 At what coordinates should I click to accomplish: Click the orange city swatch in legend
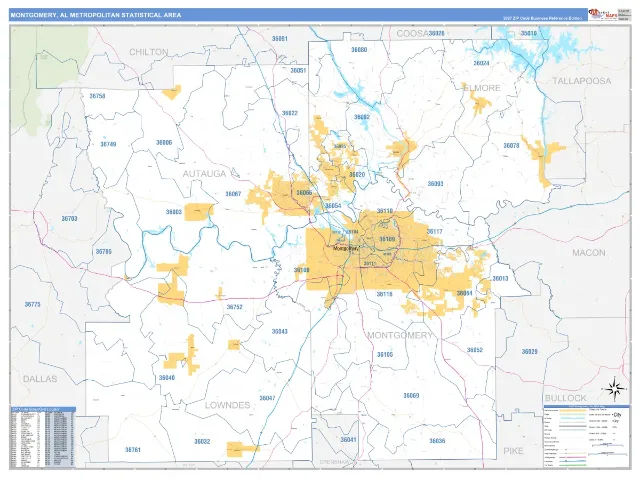coord(571,410)
